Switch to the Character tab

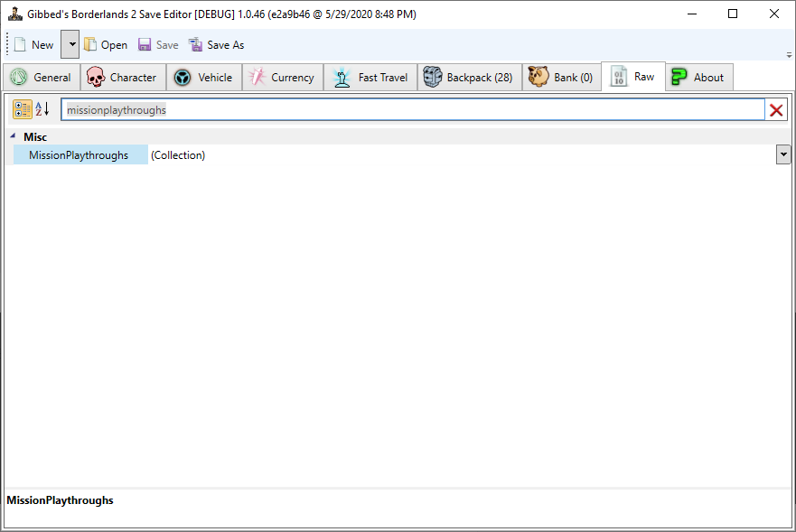(124, 77)
